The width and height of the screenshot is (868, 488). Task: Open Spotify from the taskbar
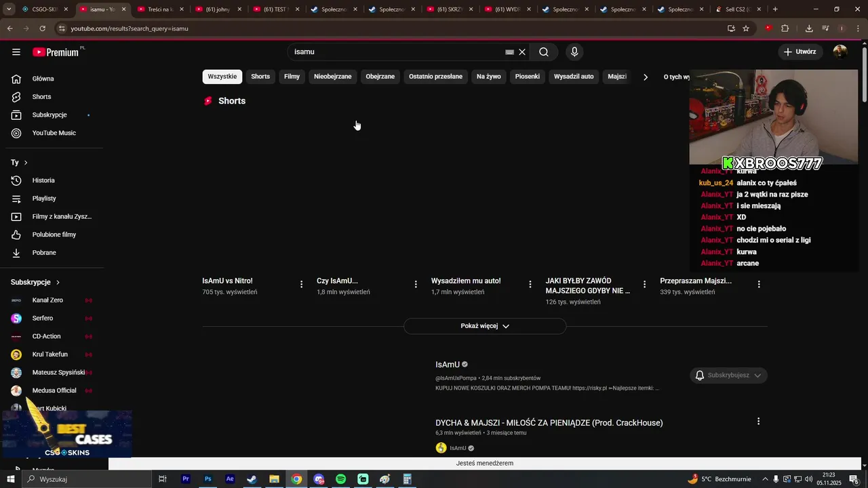click(341, 479)
